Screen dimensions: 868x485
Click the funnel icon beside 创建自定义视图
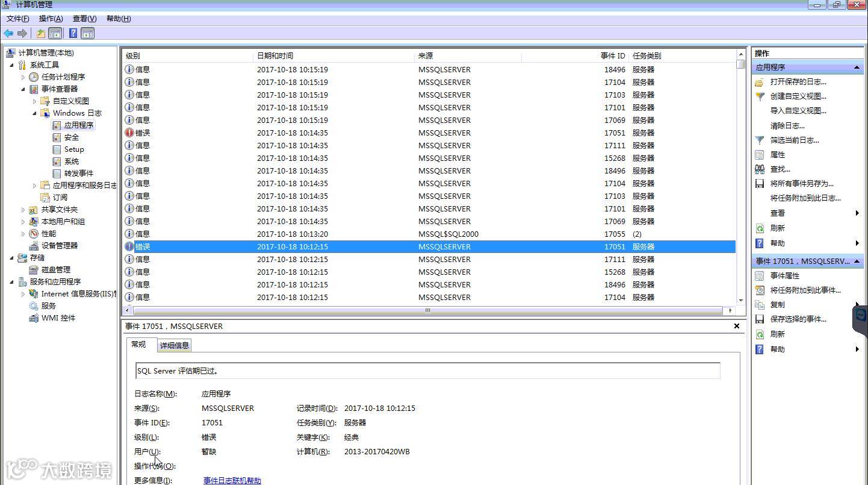(x=760, y=96)
